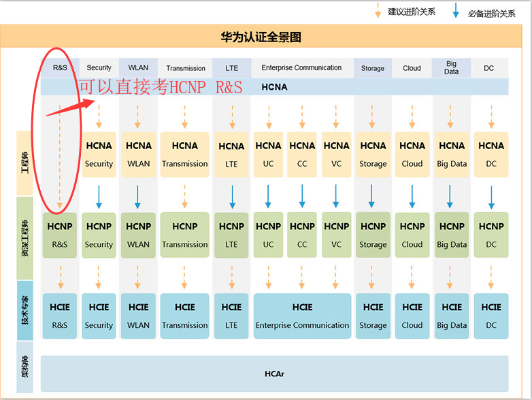Open the HCNP Big Data certification box
The image size is (532, 400).
[452, 235]
